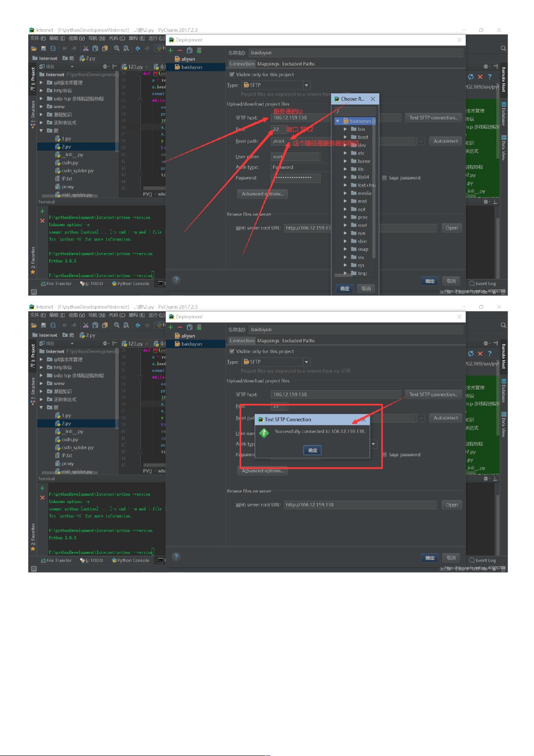Screen dimensions: 534x756
Task: Upper screenshot: remove server with red minus icon
Action: tap(180, 50)
